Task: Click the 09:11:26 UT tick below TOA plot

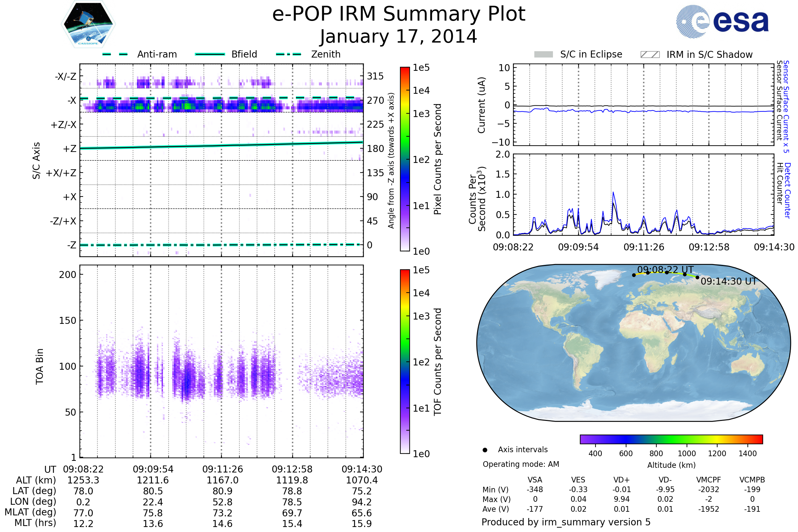Action: click(222, 469)
